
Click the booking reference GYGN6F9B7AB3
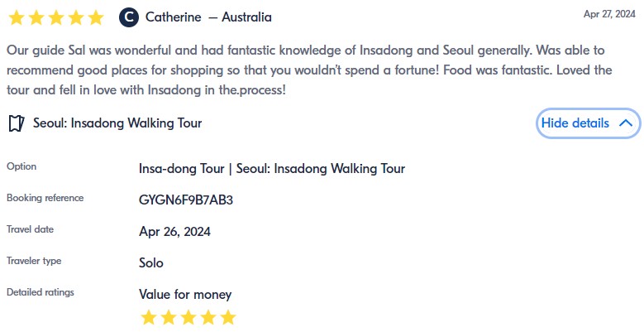click(186, 200)
